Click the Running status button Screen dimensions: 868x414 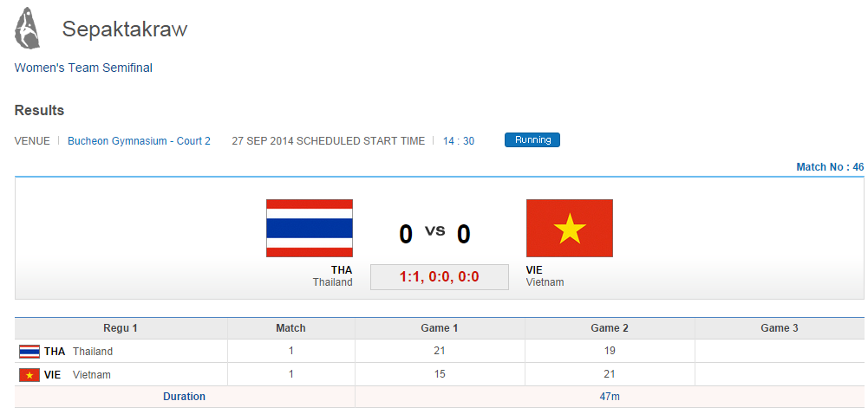tap(532, 140)
